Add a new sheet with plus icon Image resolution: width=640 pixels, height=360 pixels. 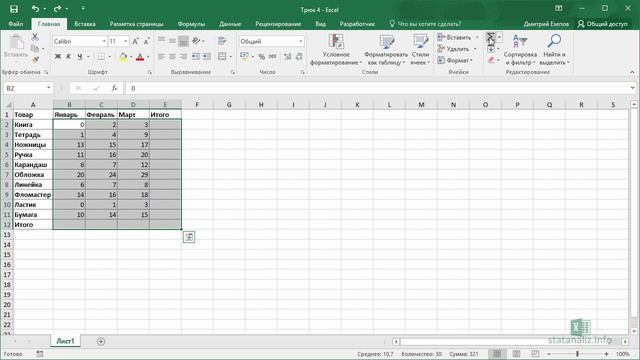[x=101, y=341]
